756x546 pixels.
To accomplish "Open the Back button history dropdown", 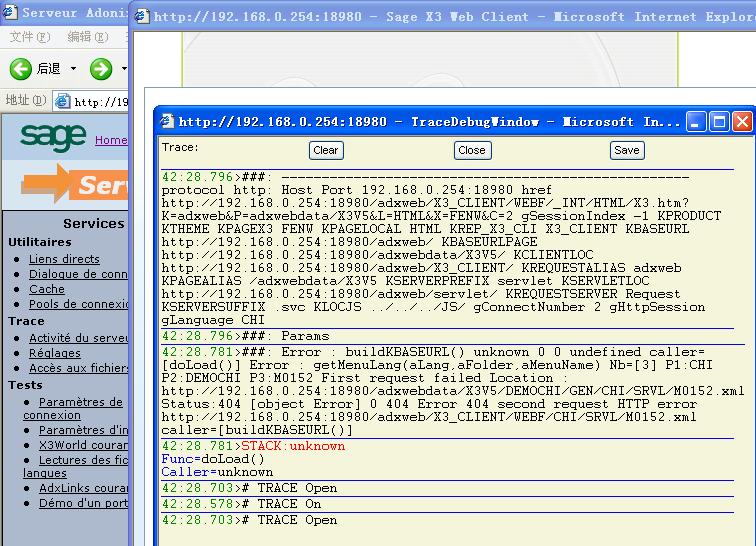I will click(73, 69).
